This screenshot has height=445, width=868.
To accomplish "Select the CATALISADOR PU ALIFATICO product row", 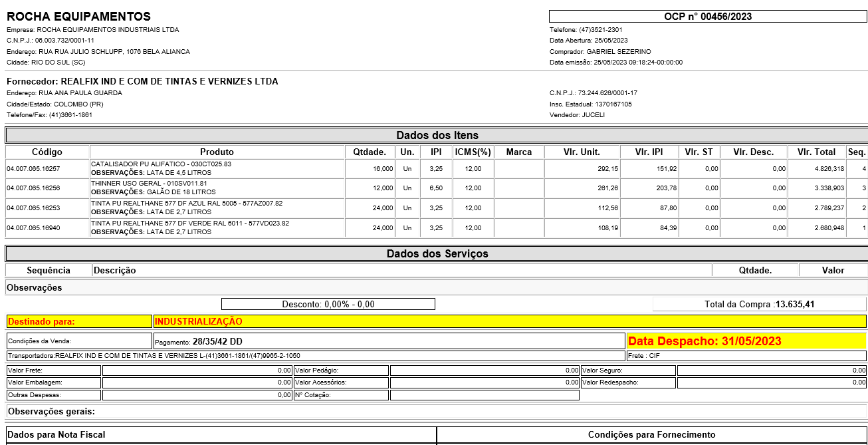I will tap(217, 168).
